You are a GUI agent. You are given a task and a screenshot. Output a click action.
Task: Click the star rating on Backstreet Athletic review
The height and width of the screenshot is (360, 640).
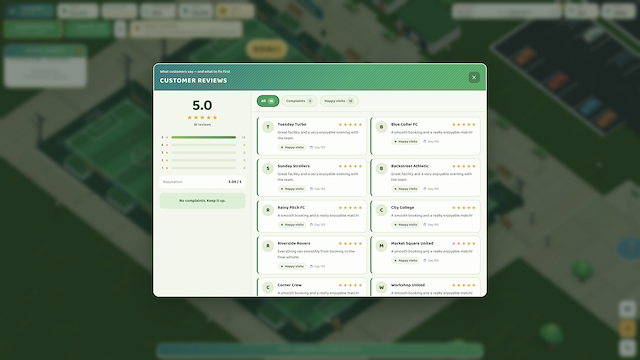(x=464, y=166)
